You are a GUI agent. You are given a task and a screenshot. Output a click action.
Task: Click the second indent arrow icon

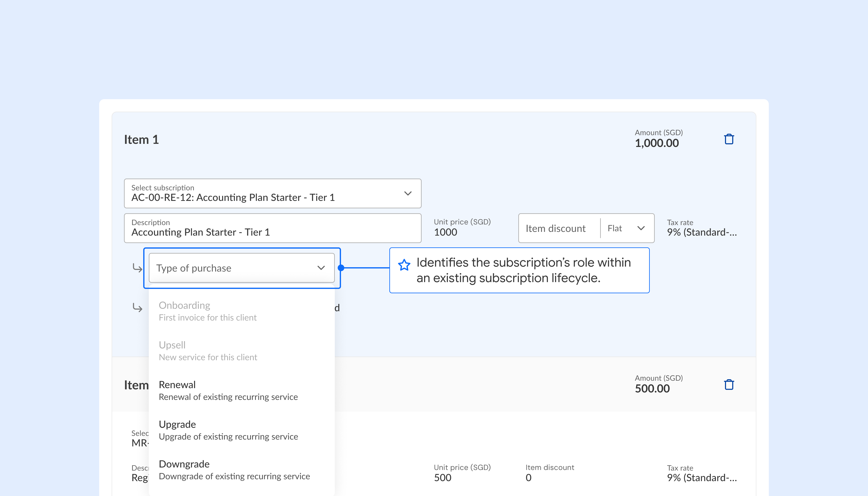(x=137, y=308)
